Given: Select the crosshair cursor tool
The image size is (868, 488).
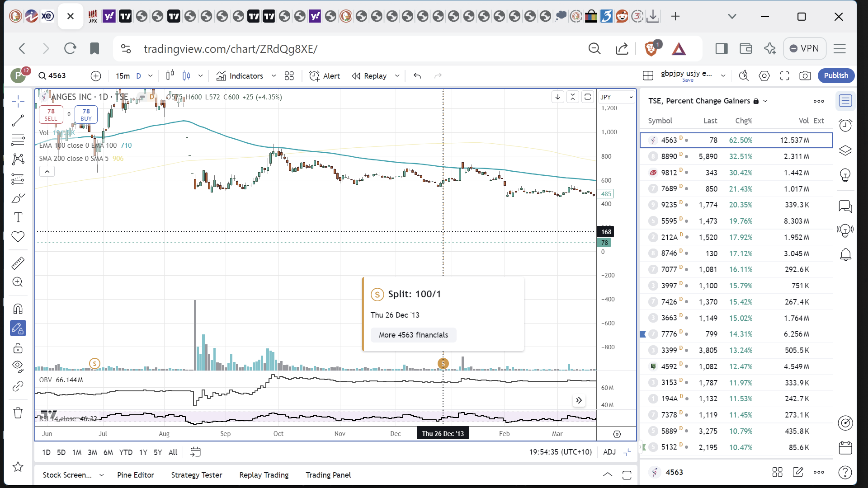Looking at the screenshot, I should [x=18, y=101].
